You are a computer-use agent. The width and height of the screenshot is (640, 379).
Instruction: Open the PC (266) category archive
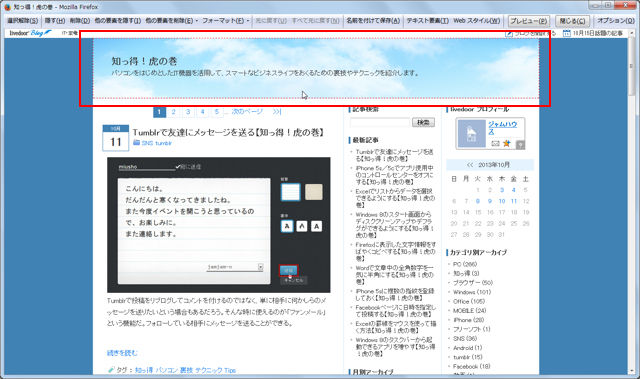(465, 264)
